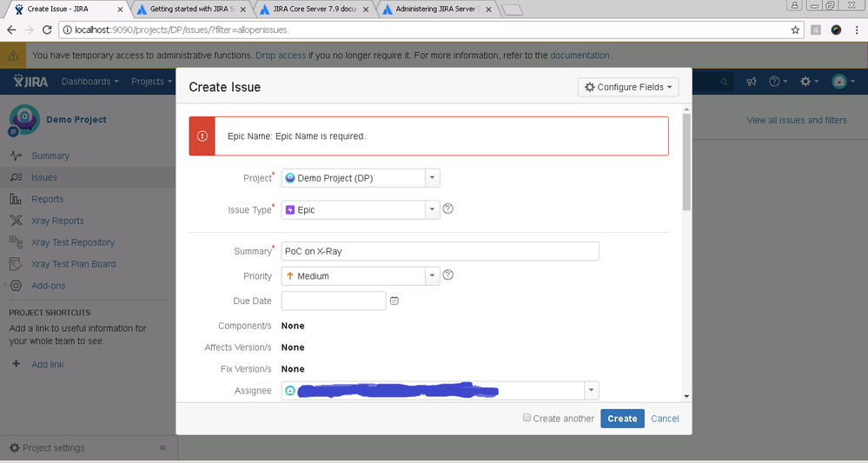Open the administration gear menu in header

[809, 82]
